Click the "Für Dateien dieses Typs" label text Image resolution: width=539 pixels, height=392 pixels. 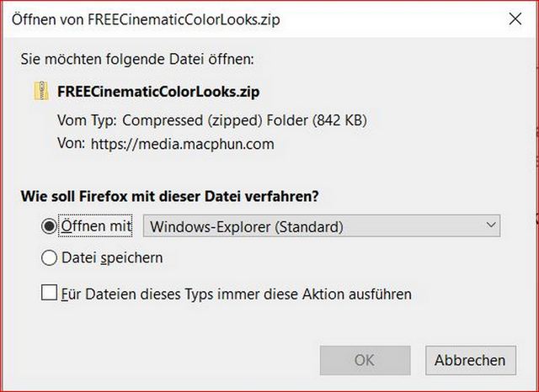tap(236, 294)
